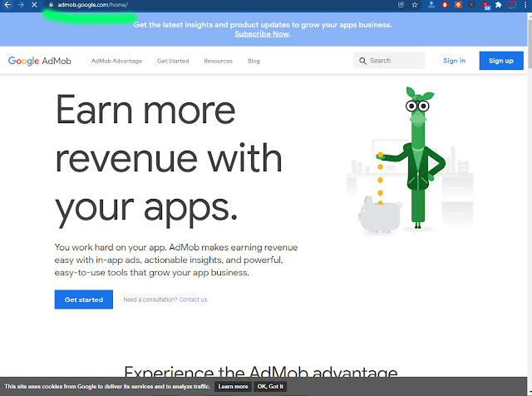This screenshot has width=532, height=396.
Task: Click the Google AdMob logo
Action: click(x=40, y=61)
